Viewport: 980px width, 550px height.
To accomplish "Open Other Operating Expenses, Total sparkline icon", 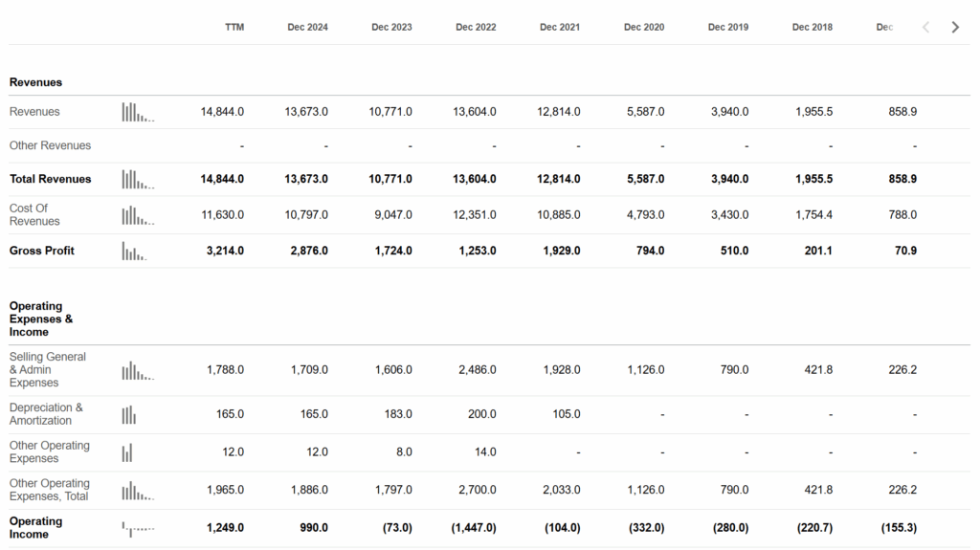I will coord(138,490).
